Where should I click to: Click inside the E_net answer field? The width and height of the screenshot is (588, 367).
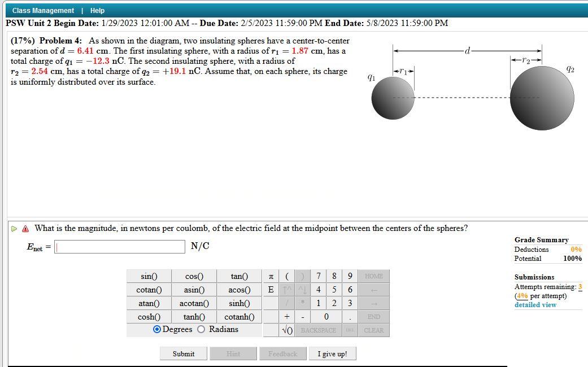point(119,246)
